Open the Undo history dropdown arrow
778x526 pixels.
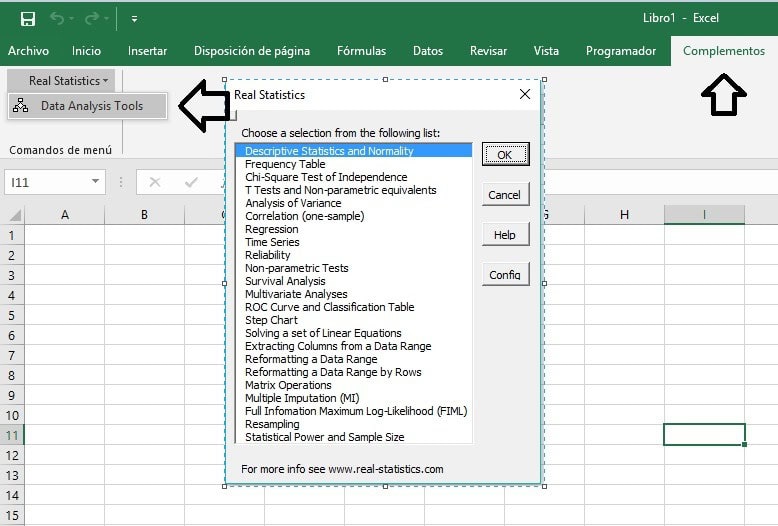[x=71, y=19]
